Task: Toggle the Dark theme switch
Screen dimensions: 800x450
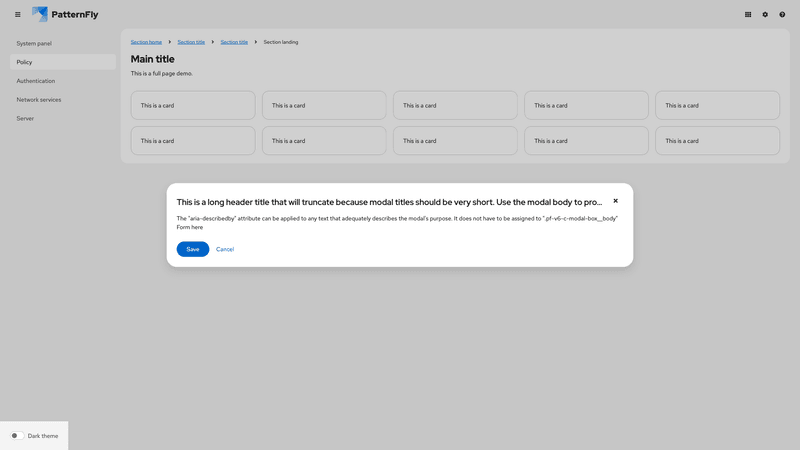Action: tap(17, 436)
